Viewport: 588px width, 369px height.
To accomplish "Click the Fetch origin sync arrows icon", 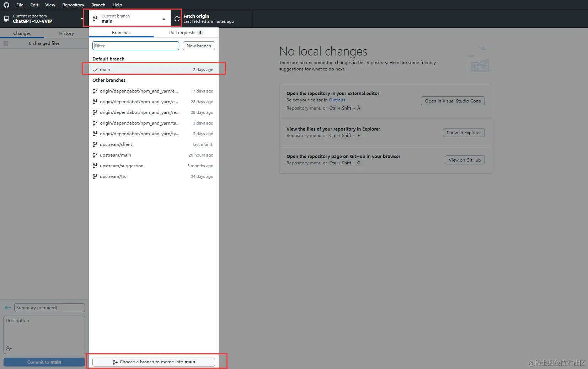I will [x=177, y=19].
